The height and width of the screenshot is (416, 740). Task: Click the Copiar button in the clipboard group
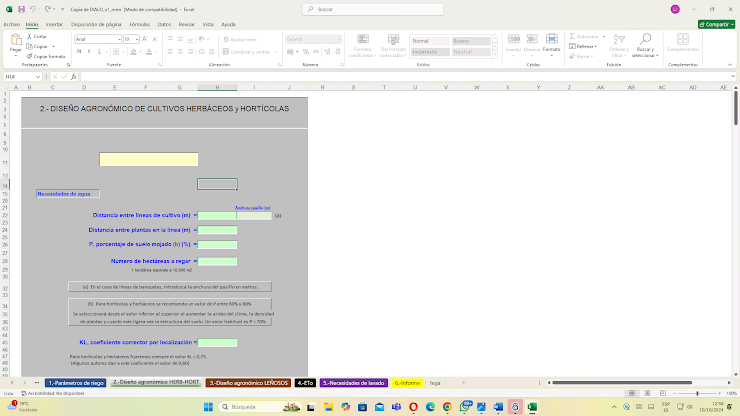click(40, 46)
